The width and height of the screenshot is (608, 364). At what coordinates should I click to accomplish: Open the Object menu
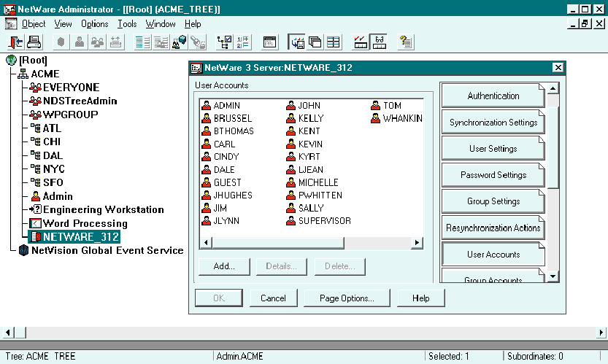(34, 24)
